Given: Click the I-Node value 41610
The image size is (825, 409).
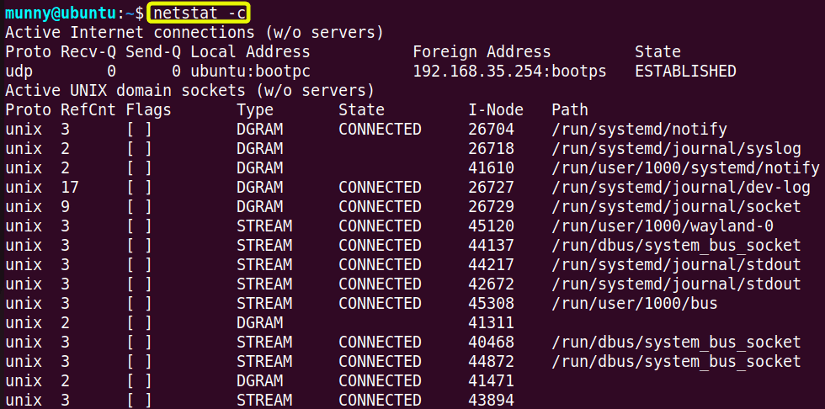Looking at the screenshot, I should 491,168.
